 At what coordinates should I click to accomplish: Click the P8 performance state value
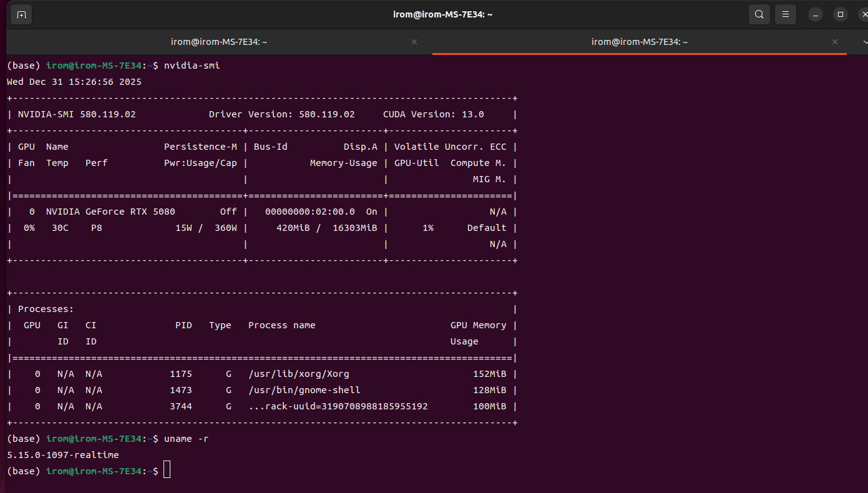point(97,228)
